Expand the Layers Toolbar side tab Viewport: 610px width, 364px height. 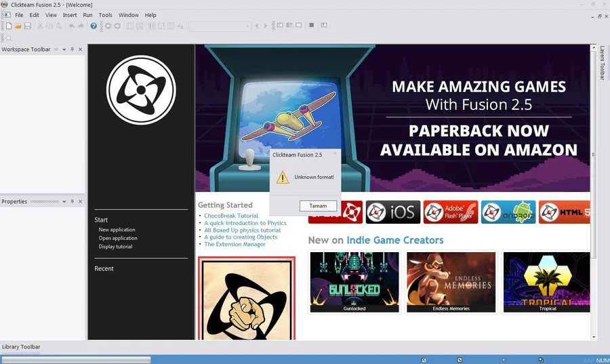click(603, 63)
